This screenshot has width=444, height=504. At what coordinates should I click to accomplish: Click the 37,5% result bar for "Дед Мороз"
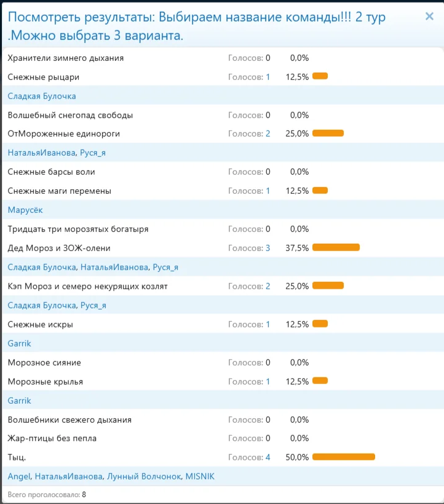coord(336,247)
